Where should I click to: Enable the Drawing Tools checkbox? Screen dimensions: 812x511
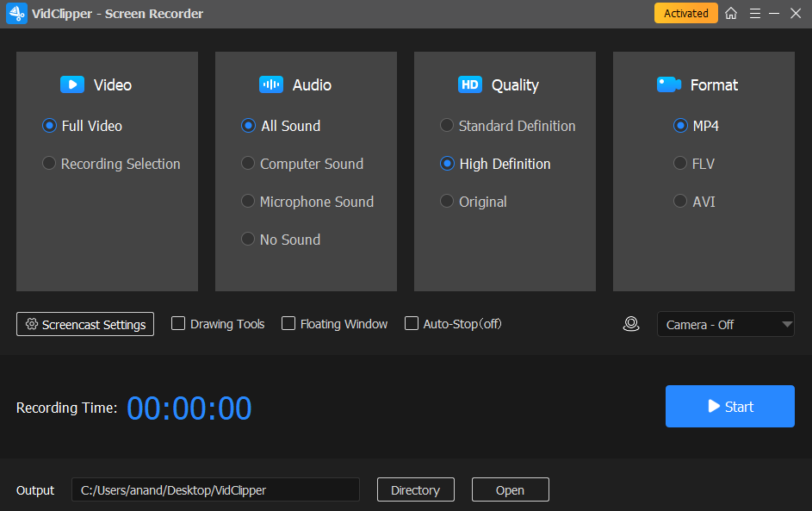click(178, 324)
